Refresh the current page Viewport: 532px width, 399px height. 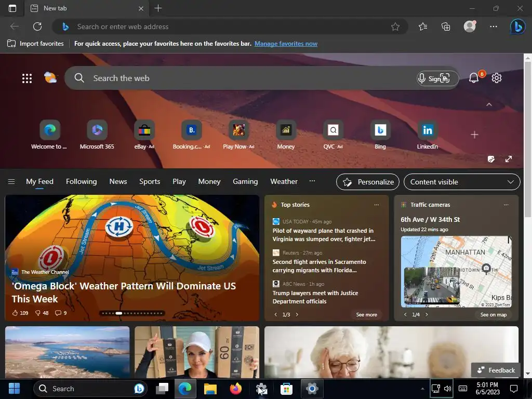pyautogui.click(x=37, y=26)
